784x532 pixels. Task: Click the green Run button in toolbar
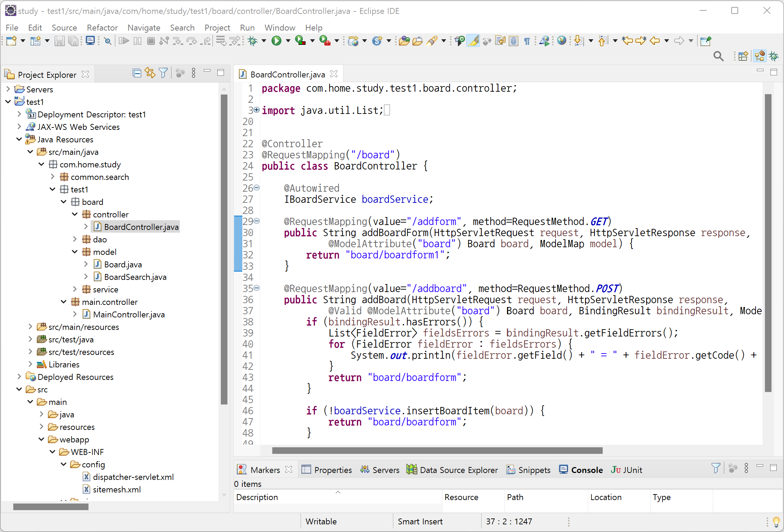[x=276, y=41]
